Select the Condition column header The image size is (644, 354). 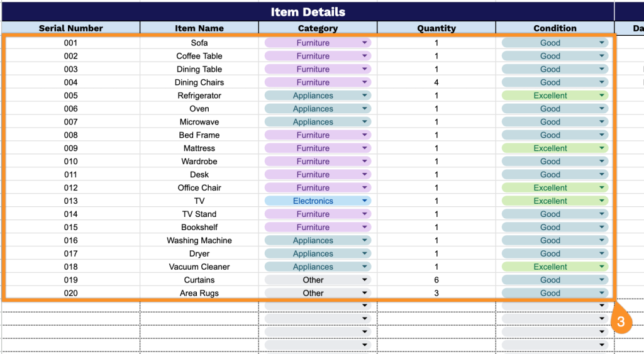(x=555, y=28)
